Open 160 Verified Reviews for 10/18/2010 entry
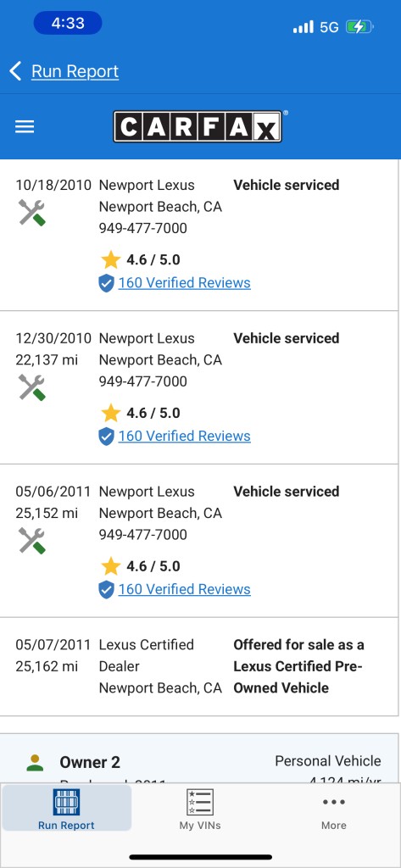 (x=185, y=283)
